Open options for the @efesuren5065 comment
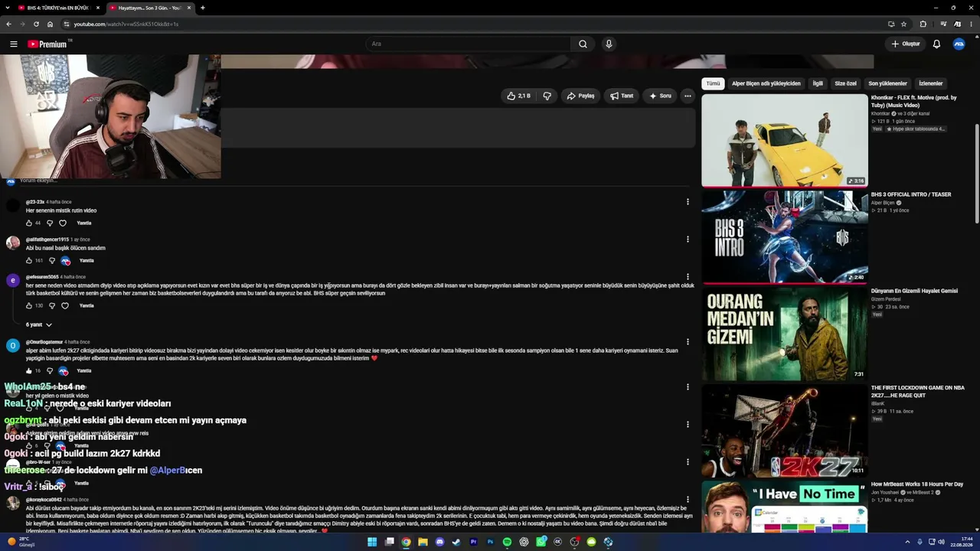 pos(688,277)
